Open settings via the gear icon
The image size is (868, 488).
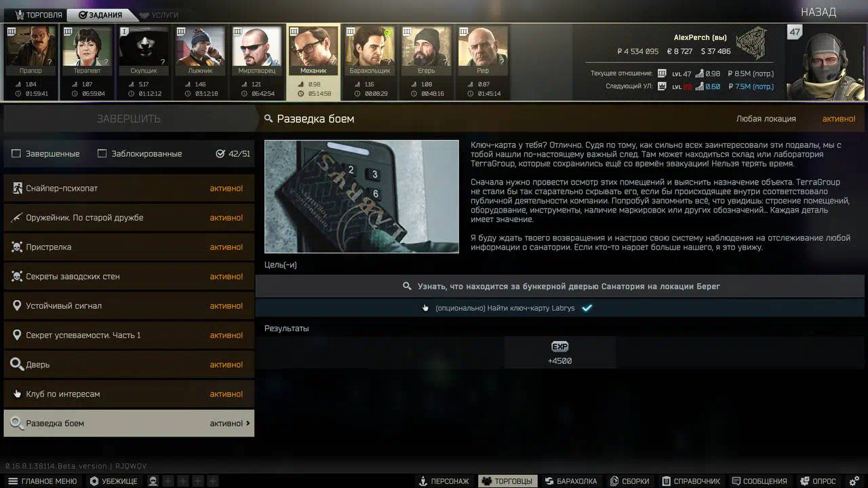coord(854,481)
